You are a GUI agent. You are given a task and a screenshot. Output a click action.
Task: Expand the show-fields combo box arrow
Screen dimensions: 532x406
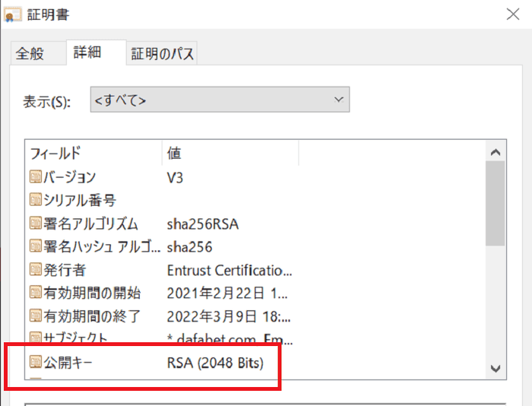click(x=339, y=100)
